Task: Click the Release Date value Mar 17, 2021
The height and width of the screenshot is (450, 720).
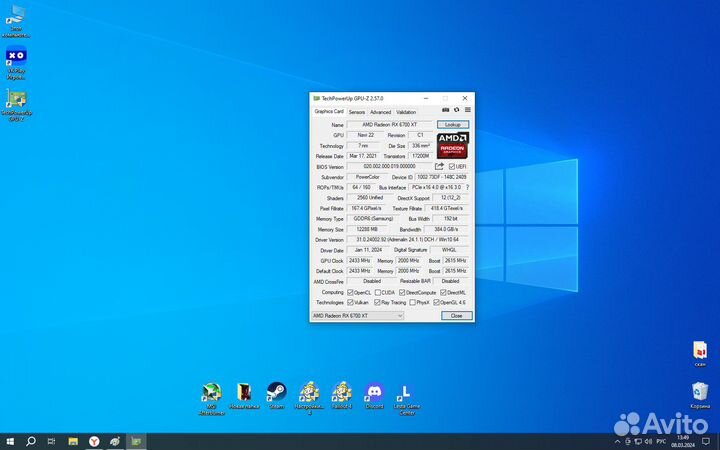Action: coord(363,156)
